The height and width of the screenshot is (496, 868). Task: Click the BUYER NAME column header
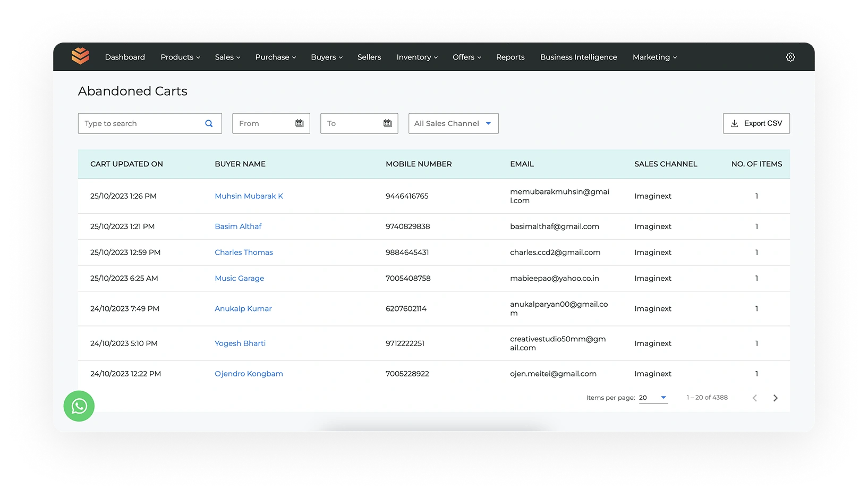pos(240,164)
